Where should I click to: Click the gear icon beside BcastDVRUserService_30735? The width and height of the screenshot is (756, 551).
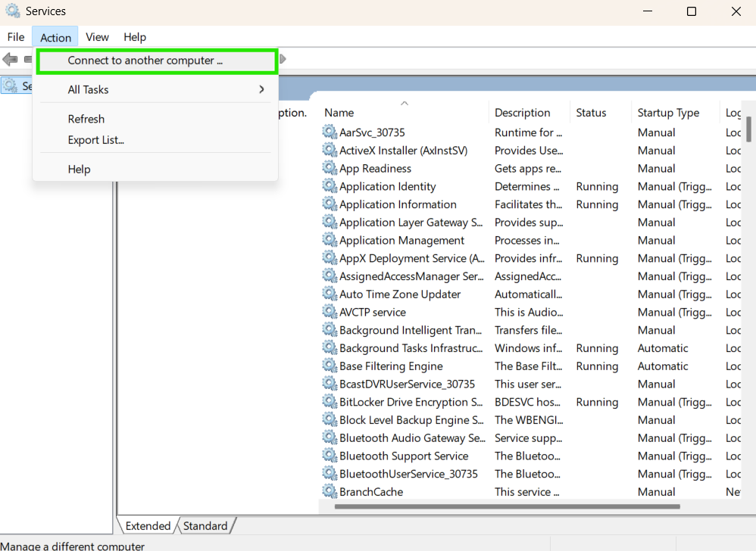[x=330, y=384]
